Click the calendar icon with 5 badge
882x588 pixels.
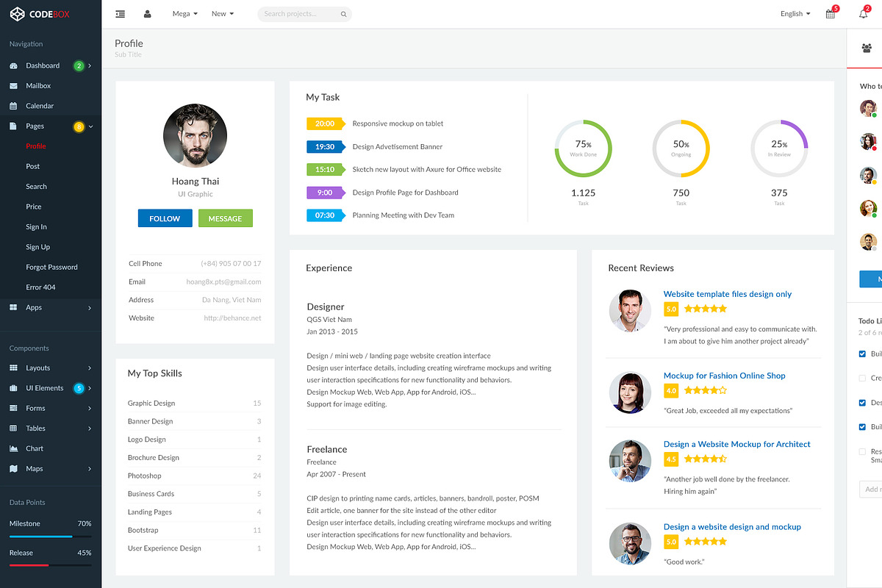pyautogui.click(x=830, y=13)
